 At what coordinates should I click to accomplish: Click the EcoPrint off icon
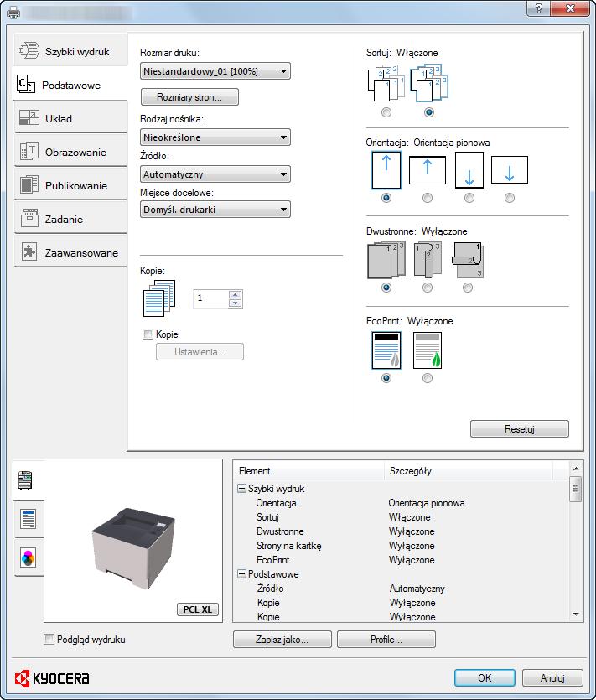(x=386, y=350)
